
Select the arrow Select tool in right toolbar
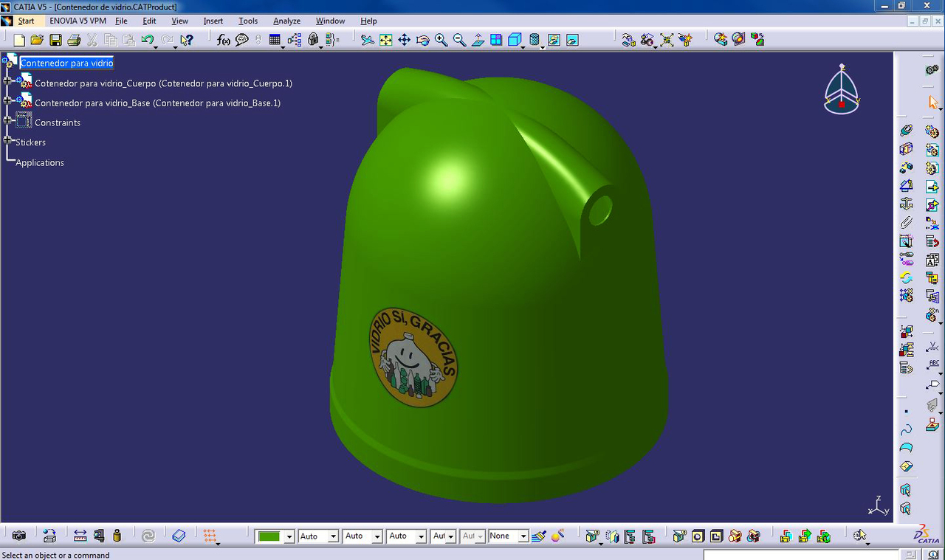click(933, 103)
